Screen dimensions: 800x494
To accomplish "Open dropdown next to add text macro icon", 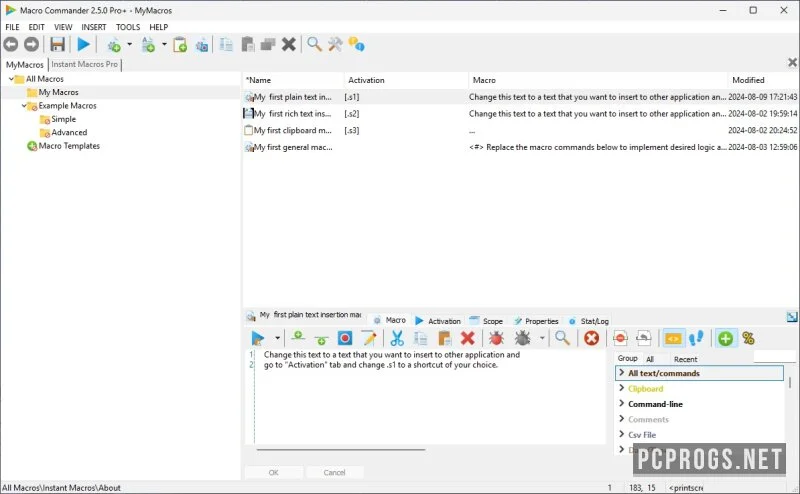I will pos(164,44).
